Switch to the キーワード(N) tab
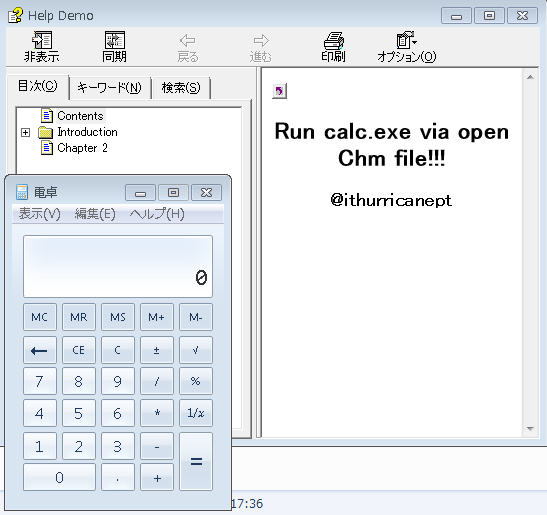This screenshot has width=547, height=515. [x=110, y=88]
